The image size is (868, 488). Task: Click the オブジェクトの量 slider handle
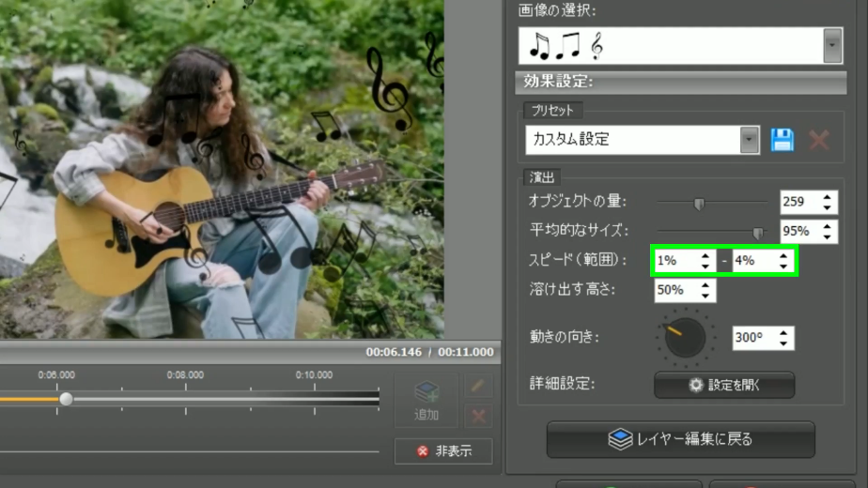(698, 204)
